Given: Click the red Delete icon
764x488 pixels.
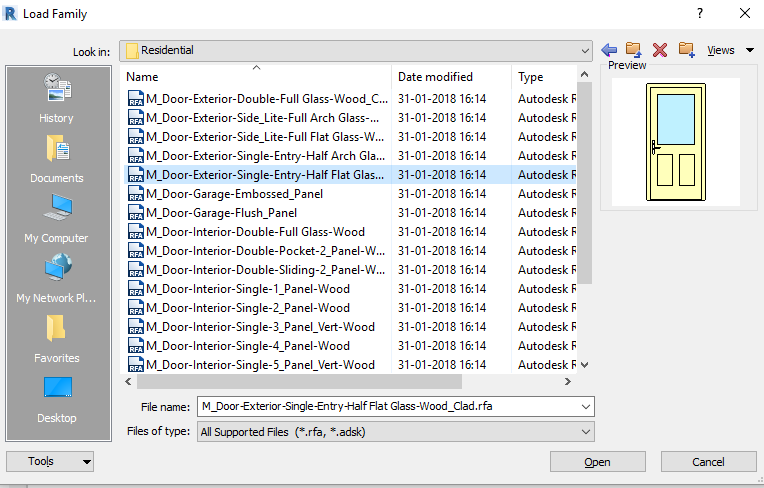Looking at the screenshot, I should (660, 50).
